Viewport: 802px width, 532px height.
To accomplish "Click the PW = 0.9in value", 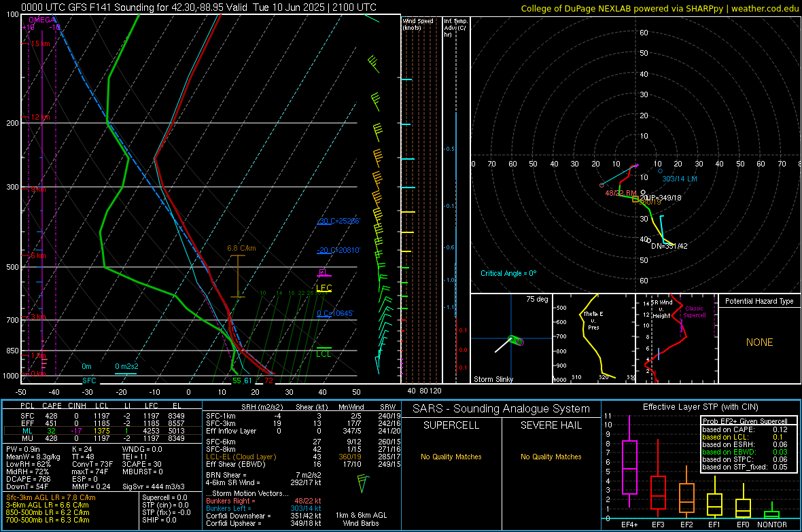I will (x=23, y=449).
